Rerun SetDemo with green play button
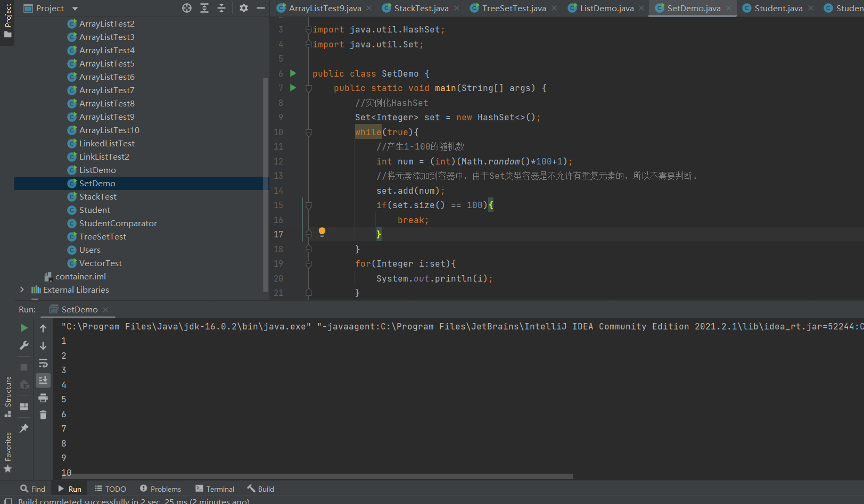 (24, 328)
